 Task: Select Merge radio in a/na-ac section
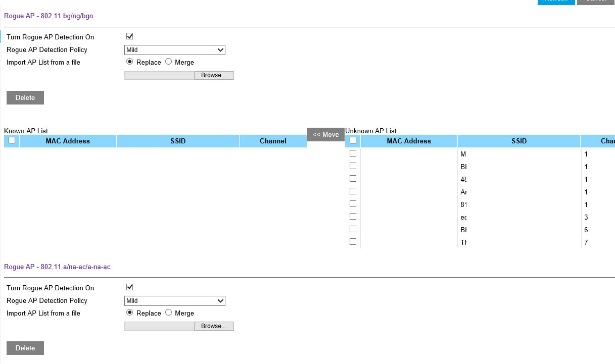pyautogui.click(x=169, y=313)
